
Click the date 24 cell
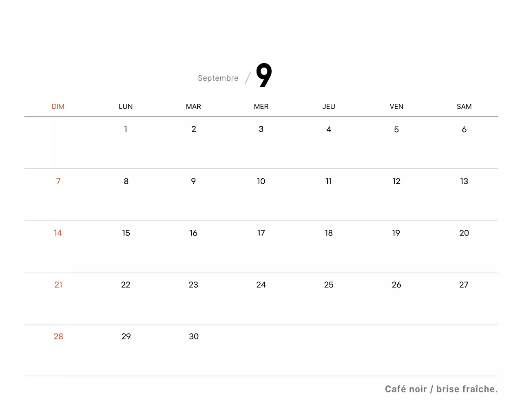click(x=261, y=285)
